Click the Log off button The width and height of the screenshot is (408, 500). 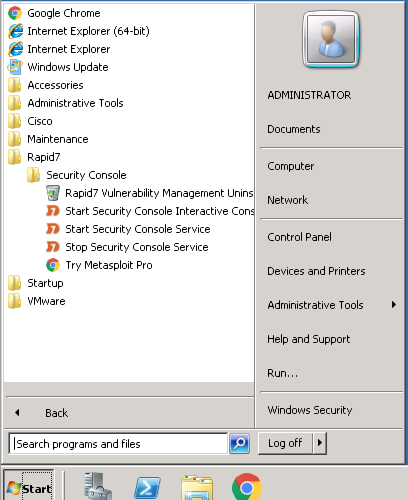pyautogui.click(x=286, y=443)
